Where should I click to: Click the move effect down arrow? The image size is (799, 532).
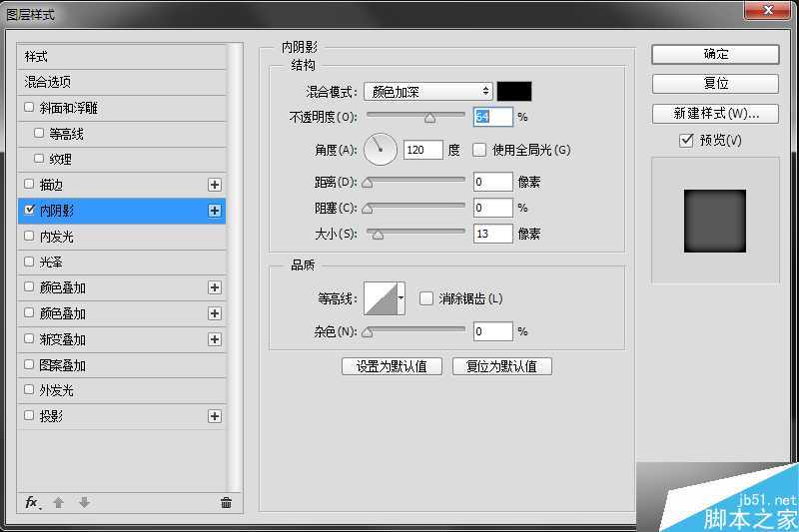click(x=84, y=502)
